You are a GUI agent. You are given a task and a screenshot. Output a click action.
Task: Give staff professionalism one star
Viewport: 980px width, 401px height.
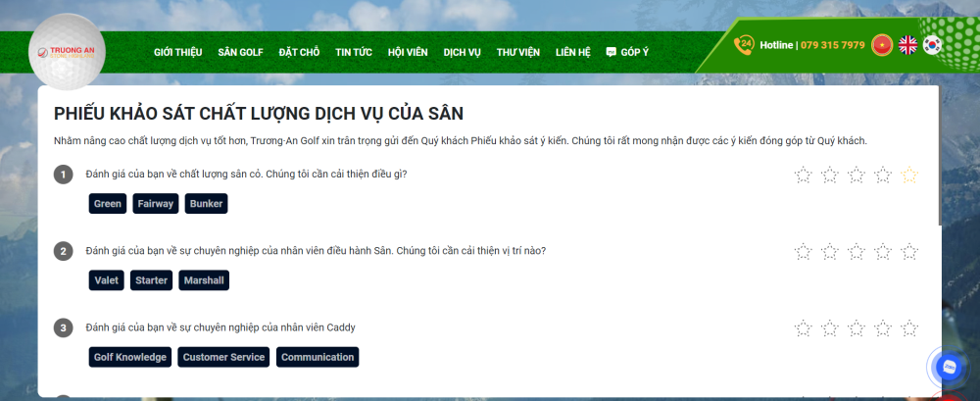[804, 252]
